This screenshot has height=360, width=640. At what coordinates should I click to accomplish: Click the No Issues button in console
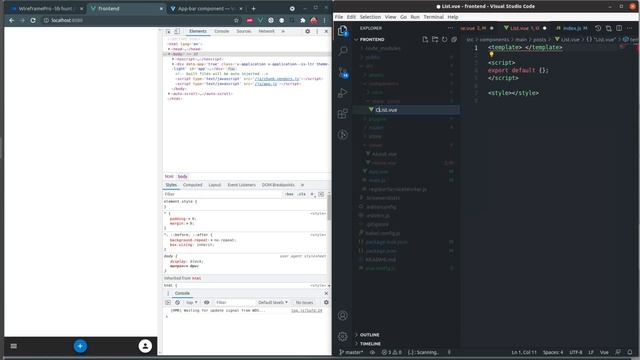304,302
